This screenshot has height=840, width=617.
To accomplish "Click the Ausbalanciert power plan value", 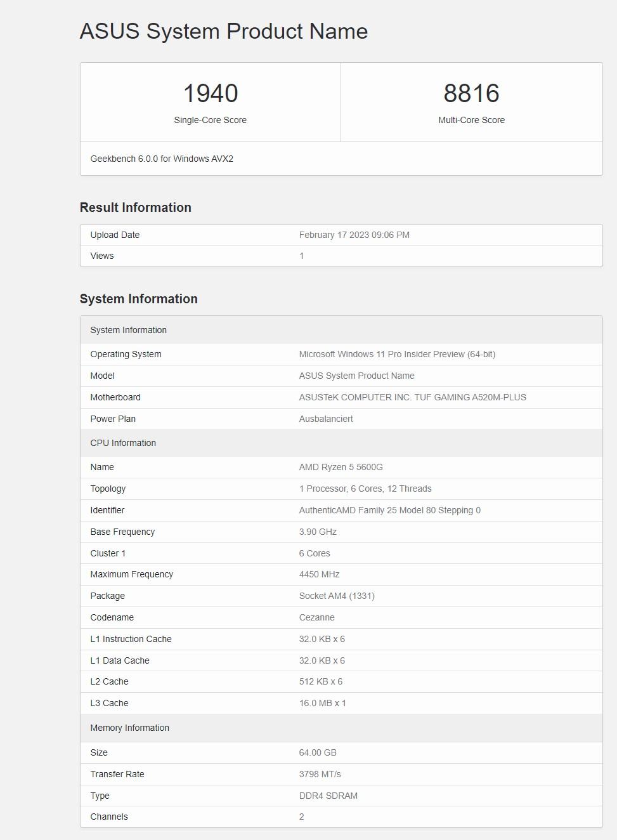I will (x=326, y=419).
